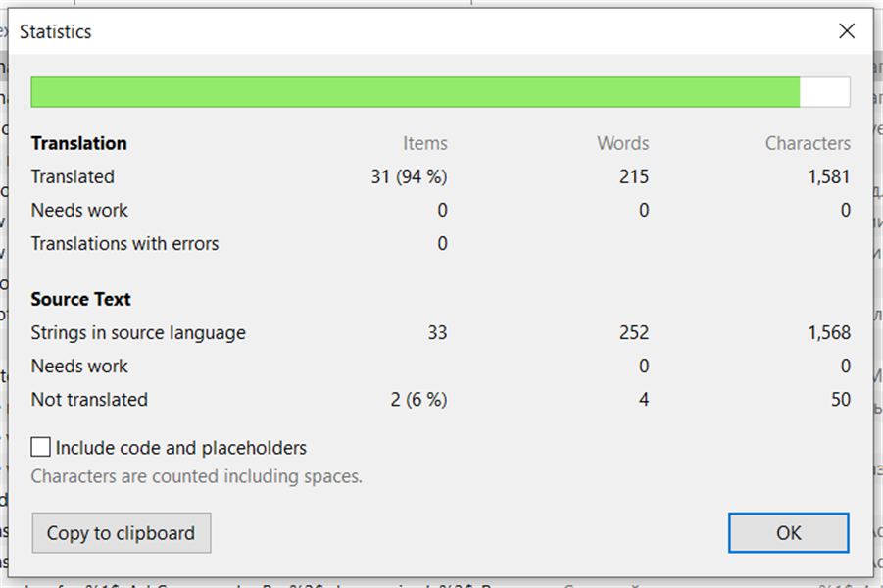
Task: Click the Strings in source language label
Action: [138, 333]
